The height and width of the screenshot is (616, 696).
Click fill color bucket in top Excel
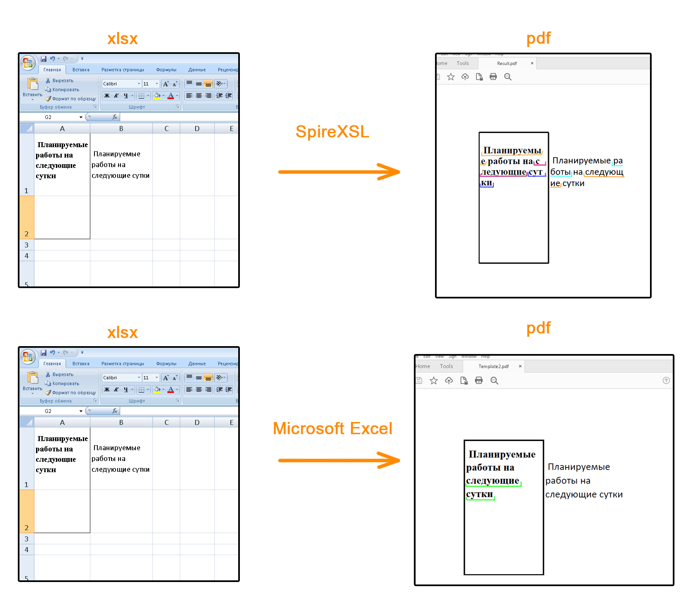(157, 96)
